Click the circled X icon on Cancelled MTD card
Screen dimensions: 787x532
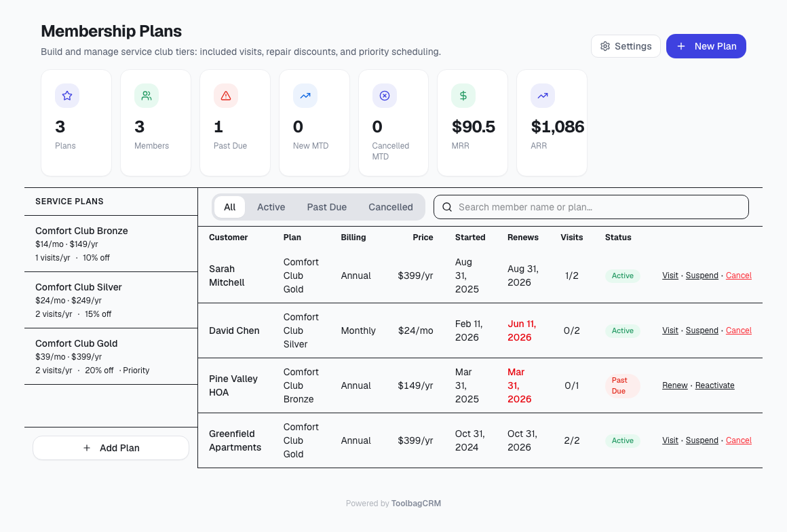(x=385, y=96)
